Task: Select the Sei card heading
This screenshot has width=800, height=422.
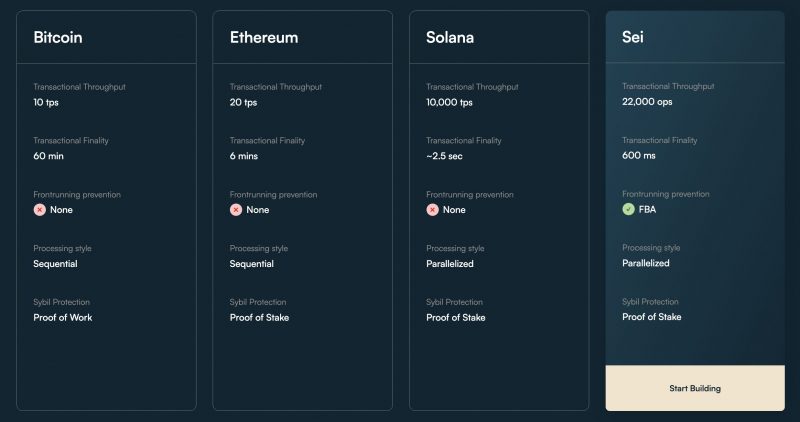Action: 633,37
